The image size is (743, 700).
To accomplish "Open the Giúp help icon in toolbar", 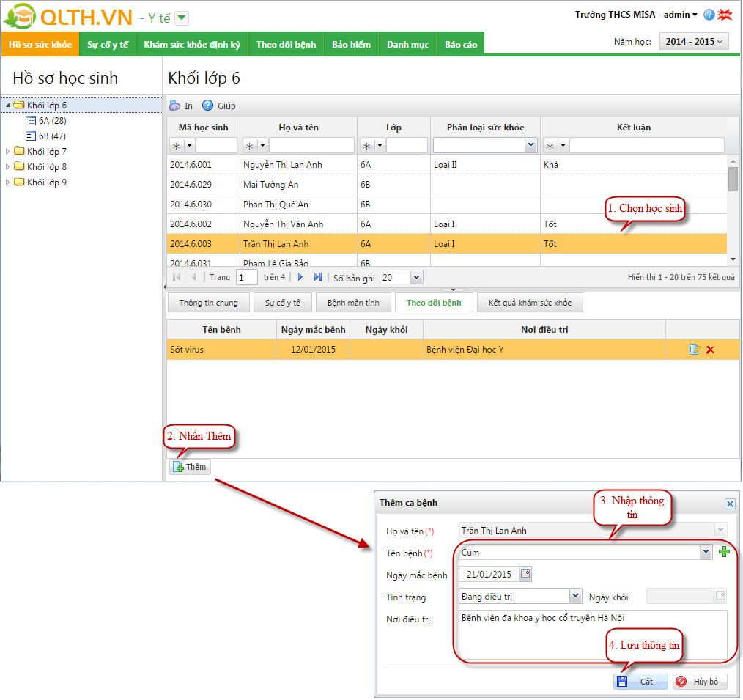I will [207, 106].
